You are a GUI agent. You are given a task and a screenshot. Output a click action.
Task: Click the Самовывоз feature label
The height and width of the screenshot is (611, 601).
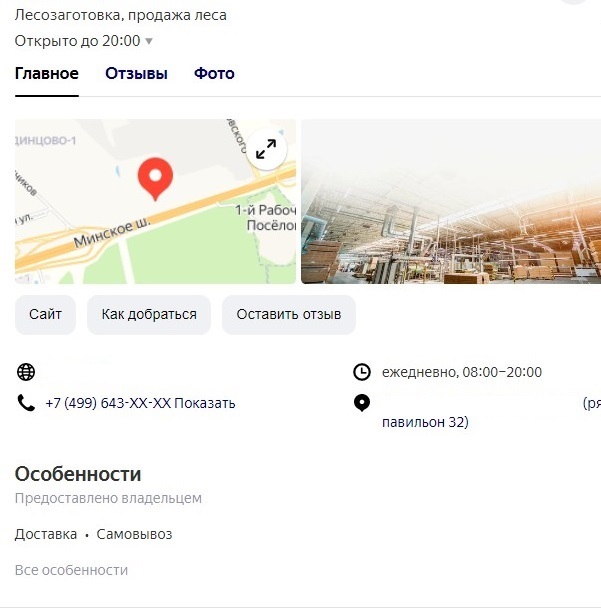134,534
